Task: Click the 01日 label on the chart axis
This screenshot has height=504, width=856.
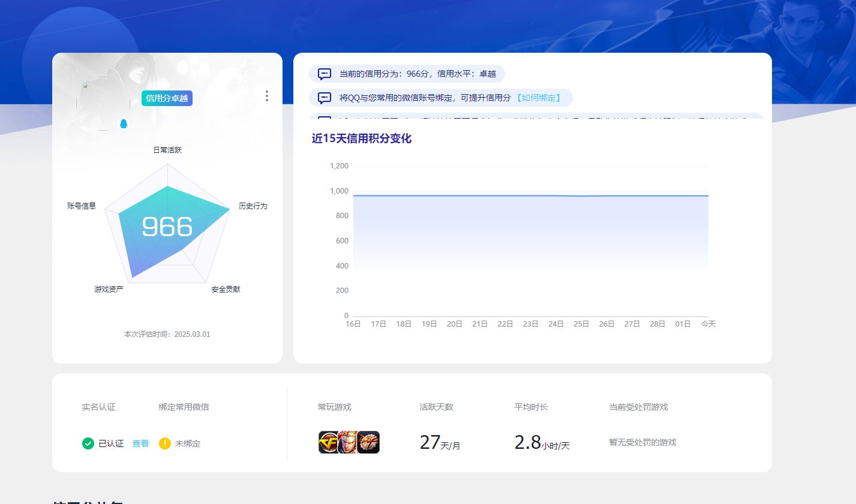Action: 683,324
